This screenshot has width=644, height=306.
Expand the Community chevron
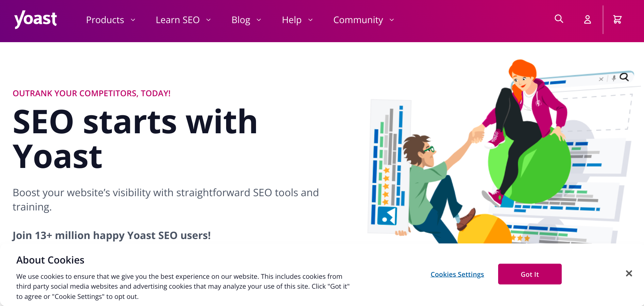pos(392,20)
